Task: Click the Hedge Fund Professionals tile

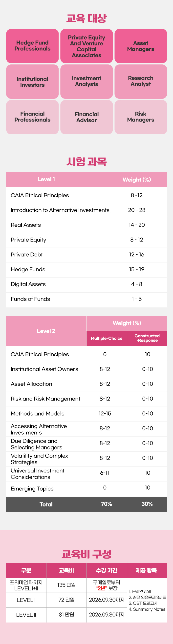Action: [x=32, y=46]
